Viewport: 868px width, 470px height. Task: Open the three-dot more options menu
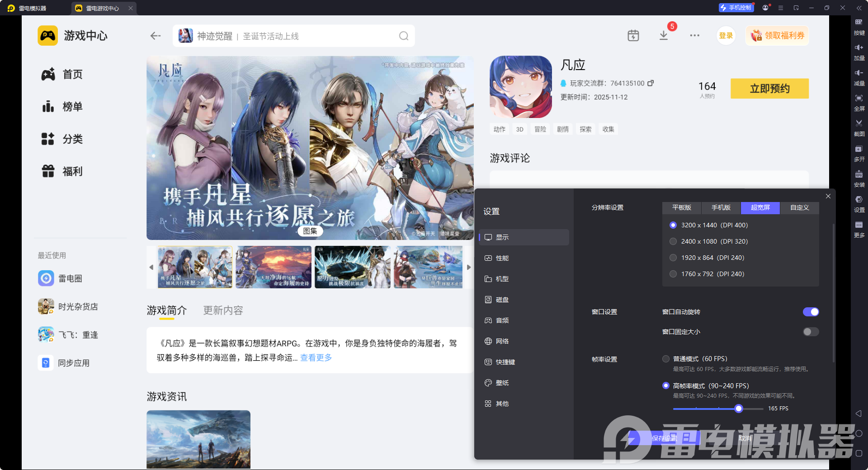click(695, 36)
